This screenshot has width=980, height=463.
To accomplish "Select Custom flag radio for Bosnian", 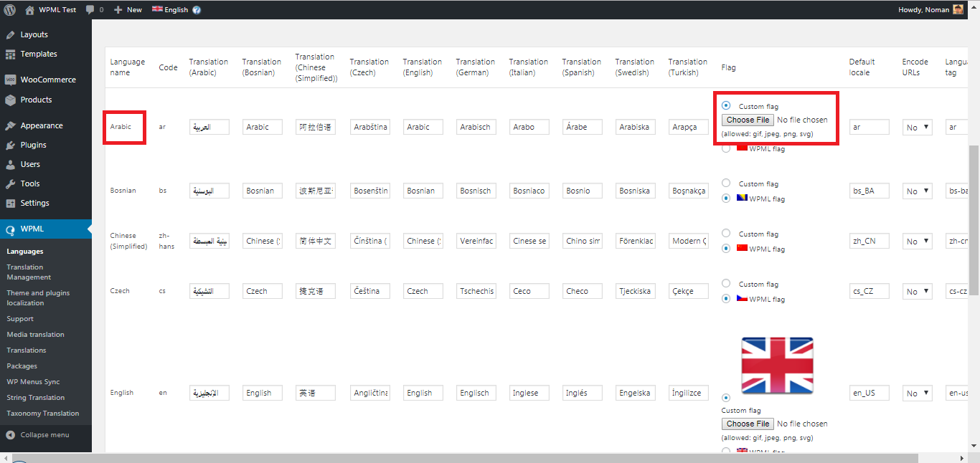I will 726,183.
